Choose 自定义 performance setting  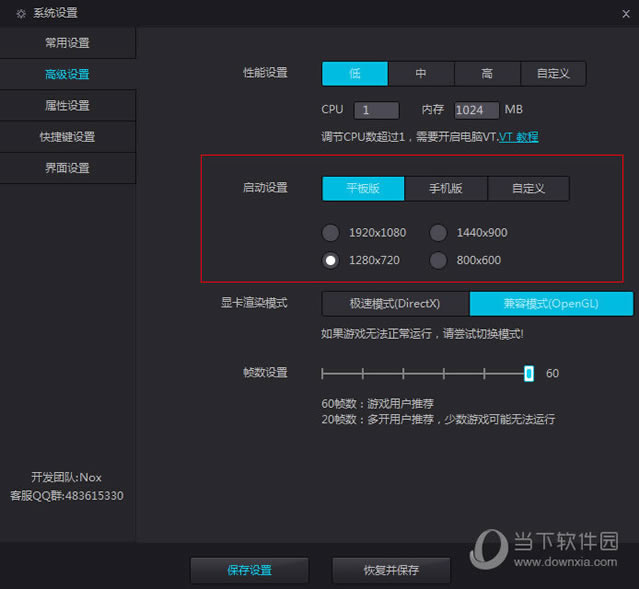[x=553, y=73]
